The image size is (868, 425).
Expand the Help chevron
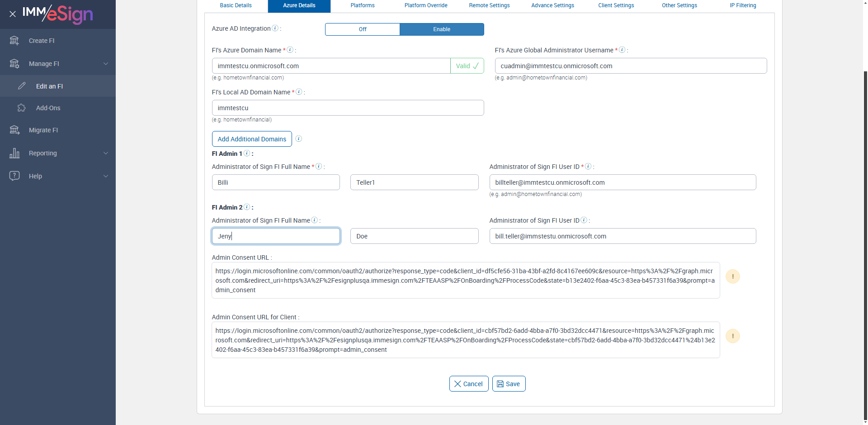106,176
